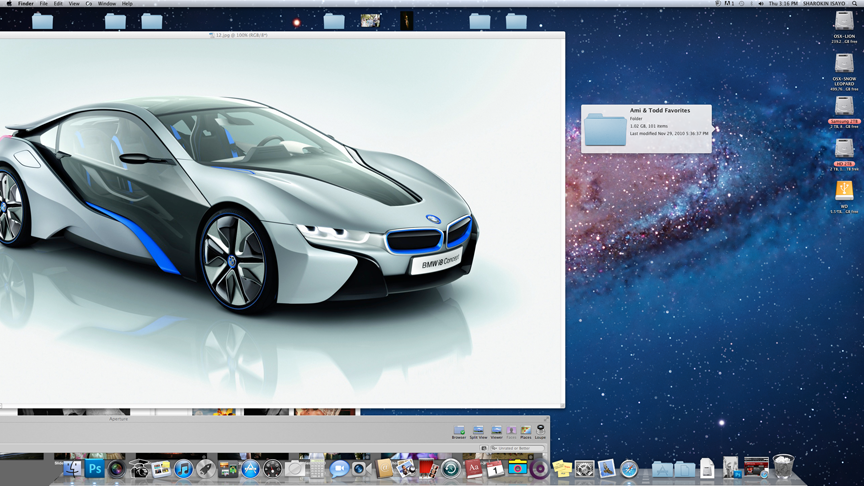Image resolution: width=864 pixels, height=486 pixels.
Task: Open the Trash in the dock
Action: point(783,467)
